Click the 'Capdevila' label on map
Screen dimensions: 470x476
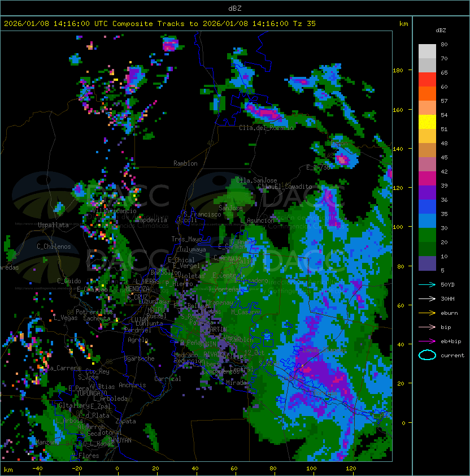151,220
